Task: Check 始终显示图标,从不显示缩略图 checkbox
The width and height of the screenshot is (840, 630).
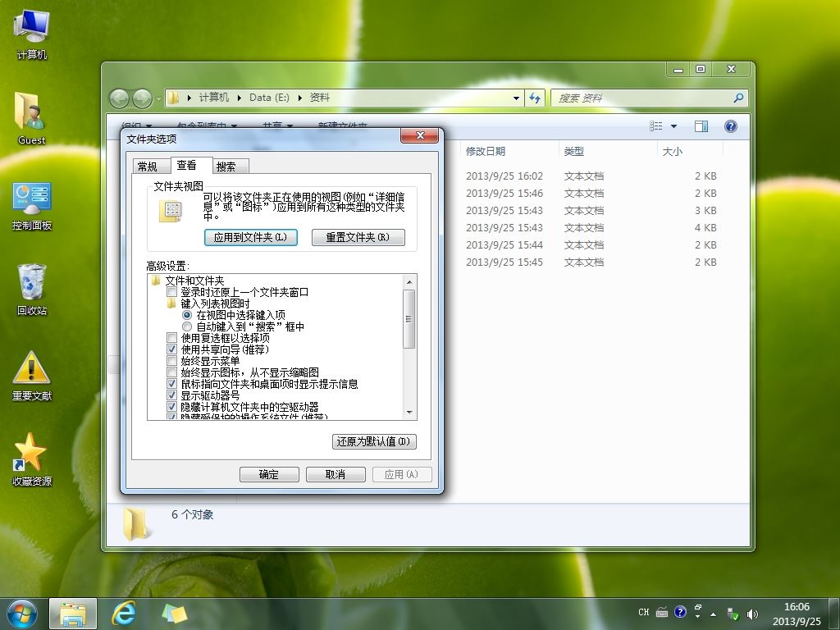Action: (171, 372)
